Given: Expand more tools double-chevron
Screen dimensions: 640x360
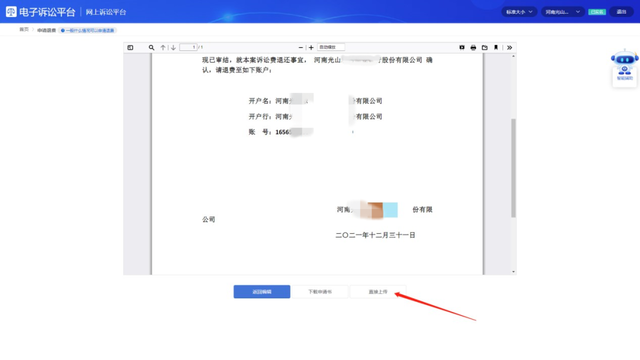Looking at the screenshot, I should (509, 48).
